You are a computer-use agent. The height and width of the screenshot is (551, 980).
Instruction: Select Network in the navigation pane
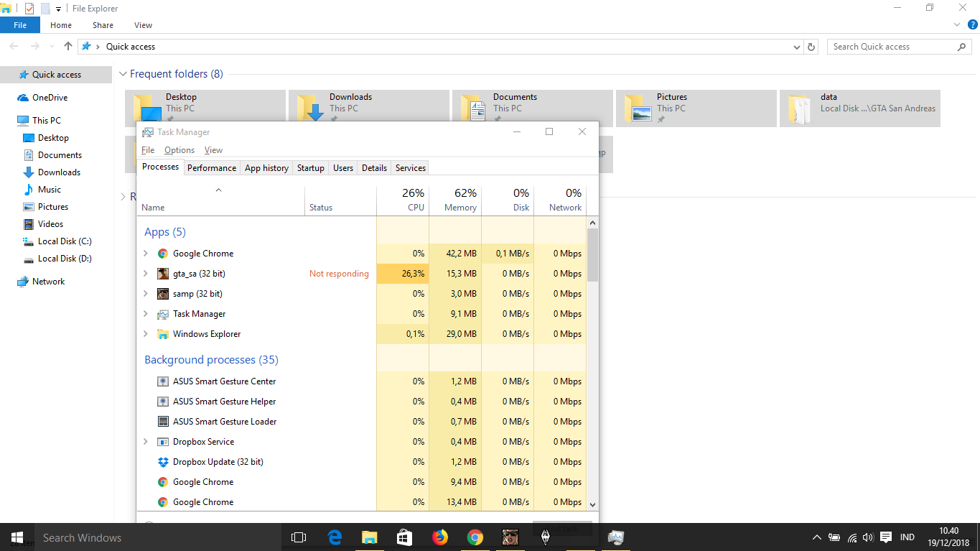click(48, 282)
